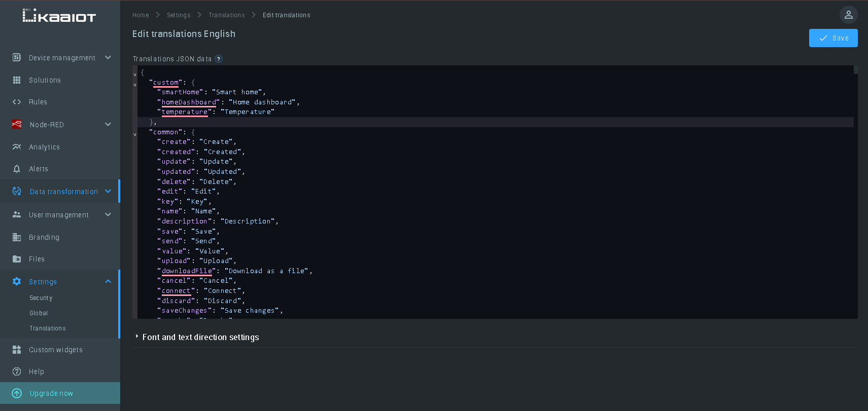Expand the Node-RED chevron
Viewport: 868px width, 411px height.
click(x=108, y=124)
